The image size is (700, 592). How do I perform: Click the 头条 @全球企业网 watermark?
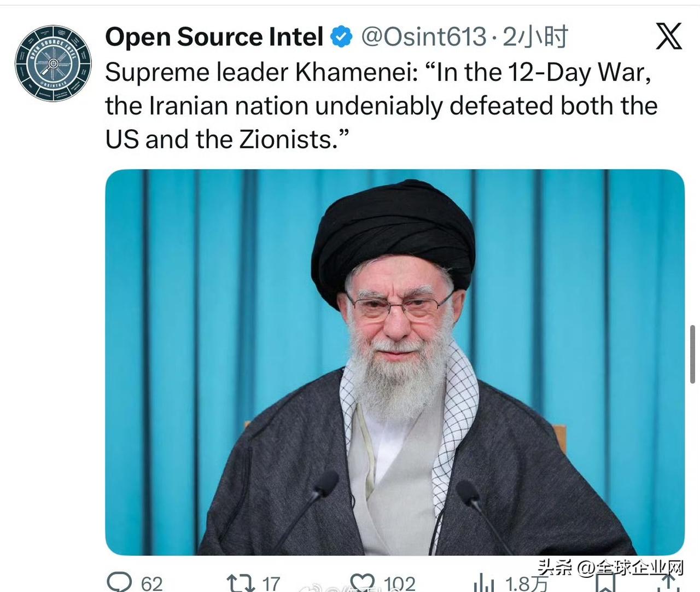point(610,567)
